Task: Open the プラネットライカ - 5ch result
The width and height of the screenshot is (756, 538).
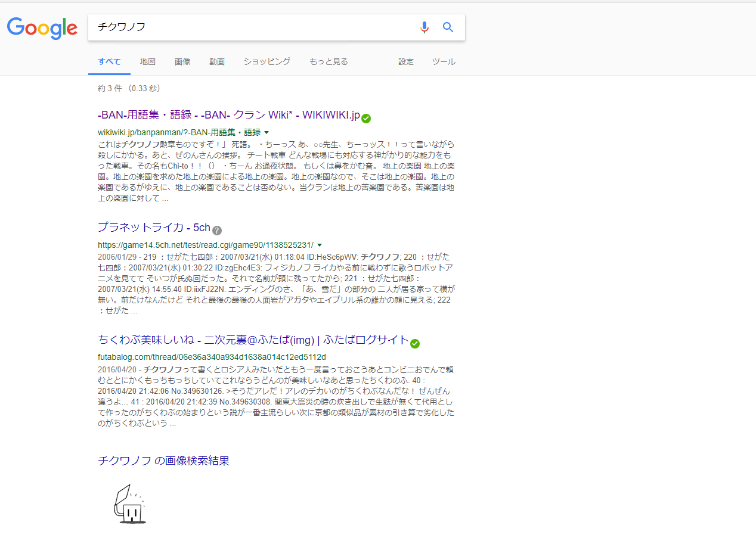Action: (154, 227)
